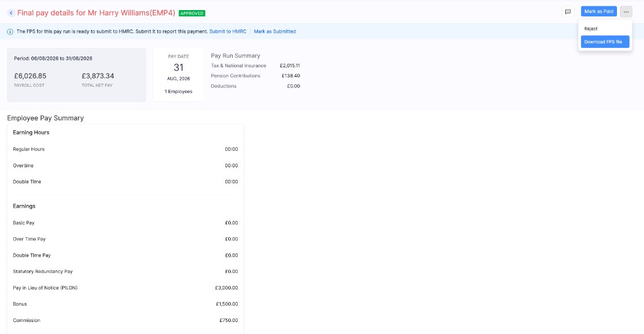Select the £6,026.85 payroll cost value

(x=30, y=76)
